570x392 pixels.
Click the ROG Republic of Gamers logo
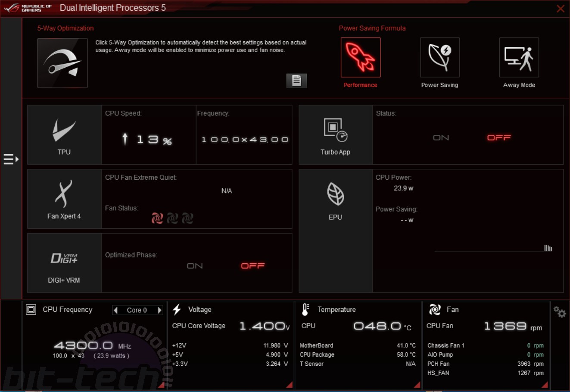28,8
